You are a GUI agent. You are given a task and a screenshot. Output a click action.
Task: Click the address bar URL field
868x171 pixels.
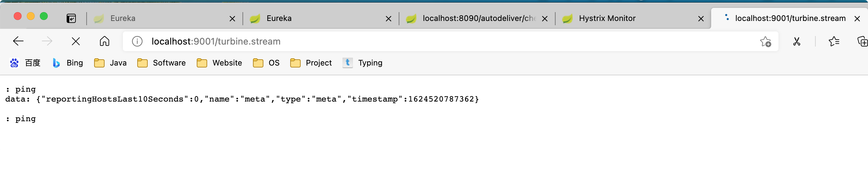tap(450, 41)
